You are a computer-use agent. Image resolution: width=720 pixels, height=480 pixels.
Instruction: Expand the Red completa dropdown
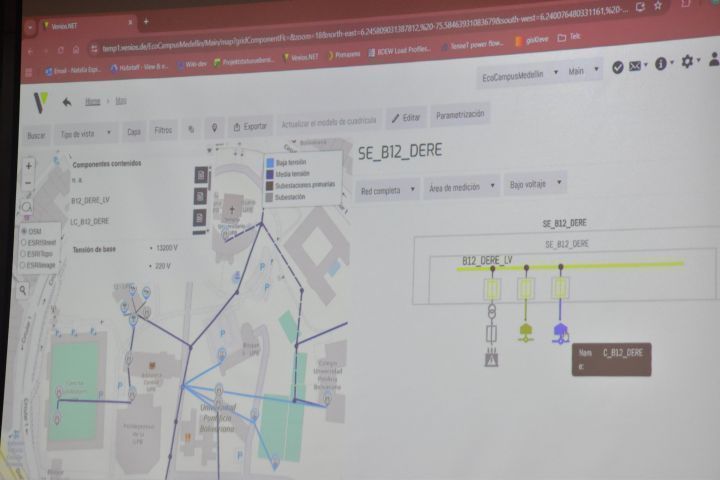pyautogui.click(x=385, y=188)
